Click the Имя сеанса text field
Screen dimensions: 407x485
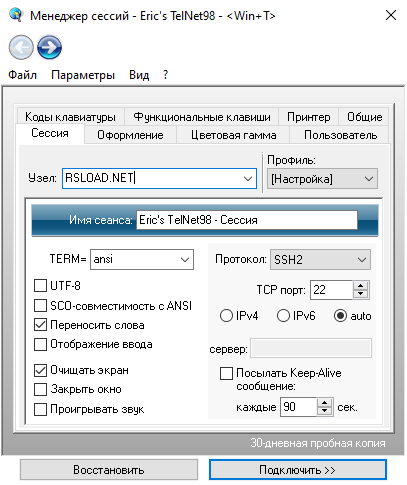[247, 220]
